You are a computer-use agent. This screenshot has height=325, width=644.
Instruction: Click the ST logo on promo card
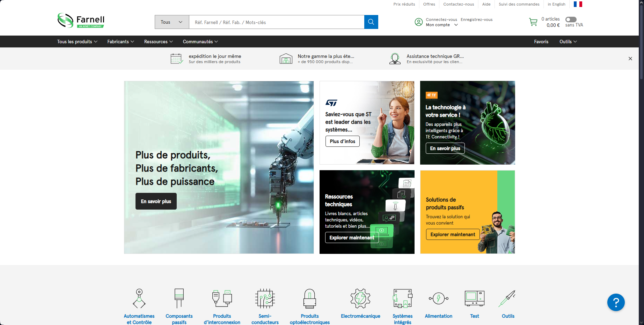click(331, 103)
